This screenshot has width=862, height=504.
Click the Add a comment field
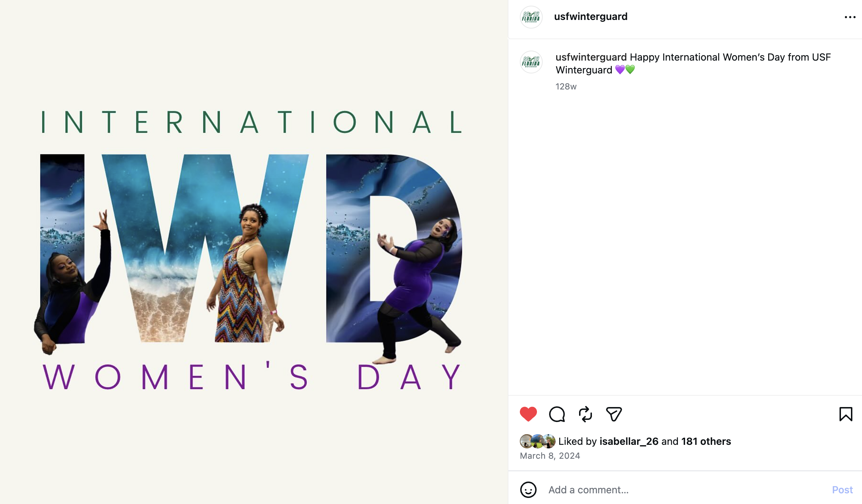[685, 490]
